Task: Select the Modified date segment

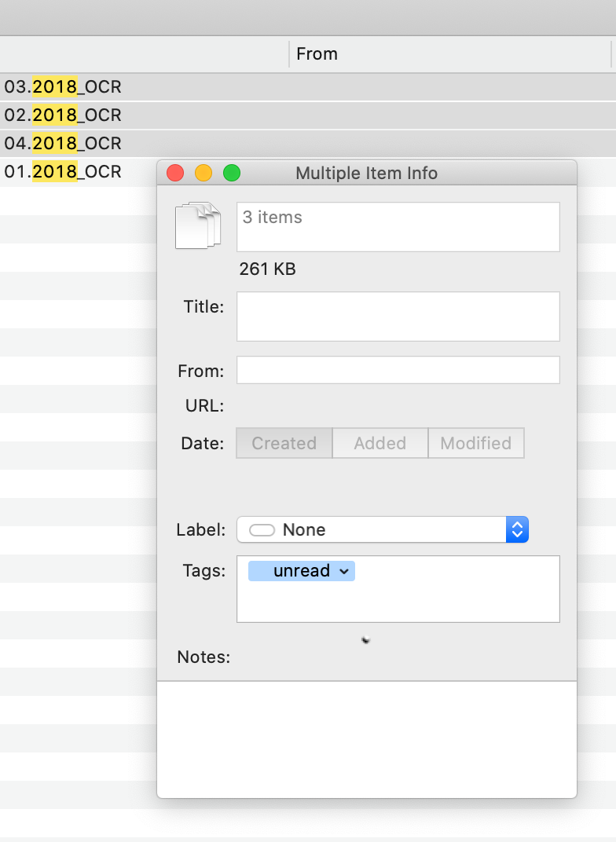Action: click(475, 443)
